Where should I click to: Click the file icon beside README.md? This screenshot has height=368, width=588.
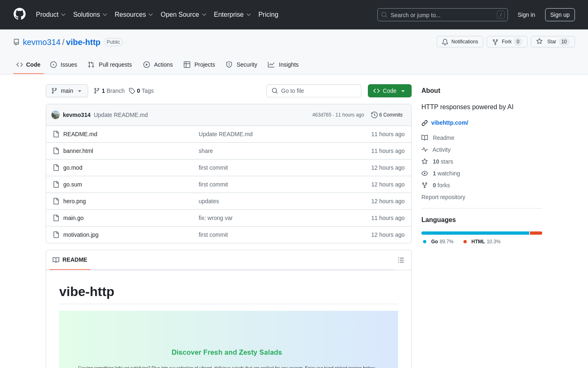tap(56, 134)
